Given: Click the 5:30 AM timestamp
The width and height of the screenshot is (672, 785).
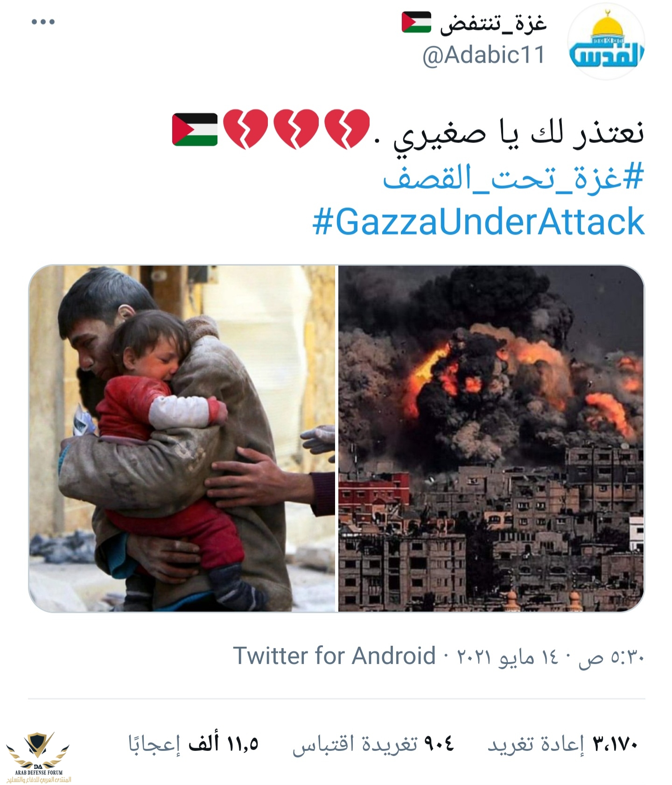Looking at the screenshot, I should [611, 657].
